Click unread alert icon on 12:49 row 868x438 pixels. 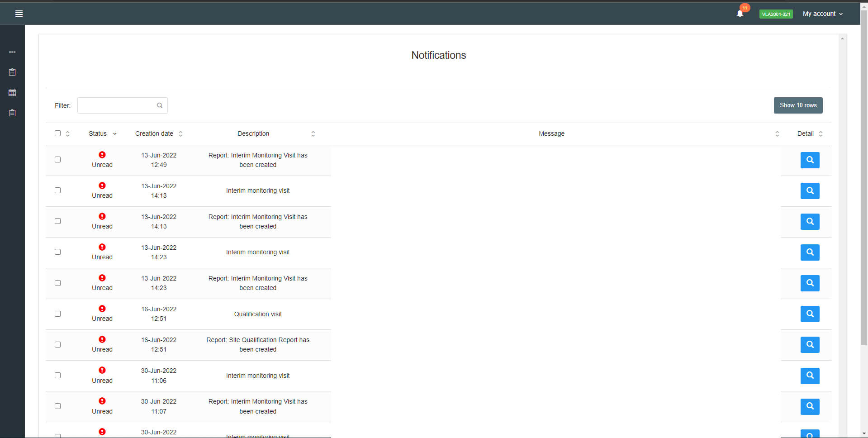pos(102,155)
